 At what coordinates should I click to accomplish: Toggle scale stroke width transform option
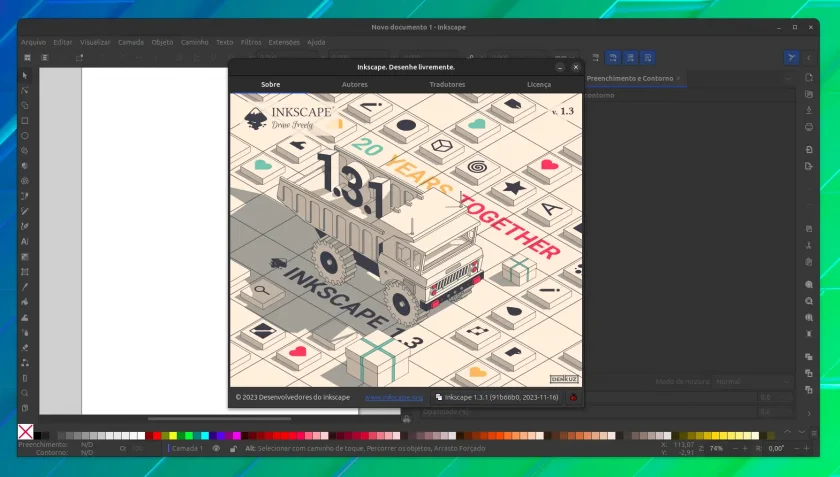tap(596, 57)
